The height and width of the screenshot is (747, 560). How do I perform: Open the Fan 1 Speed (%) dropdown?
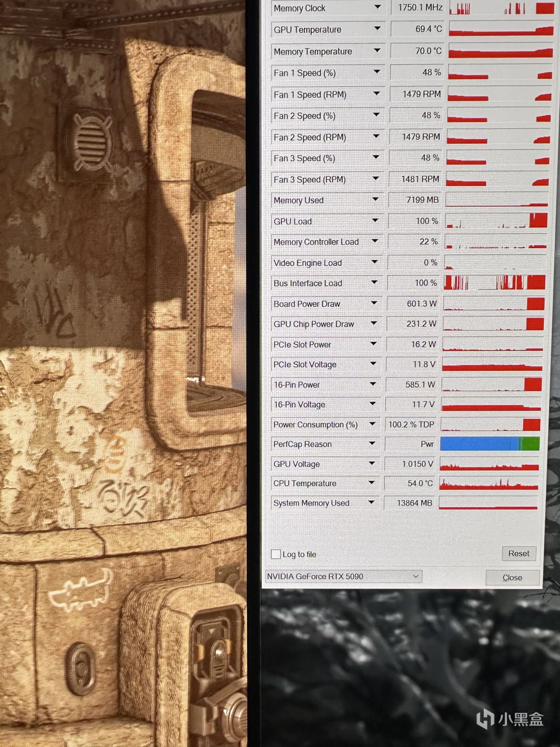[x=377, y=72]
